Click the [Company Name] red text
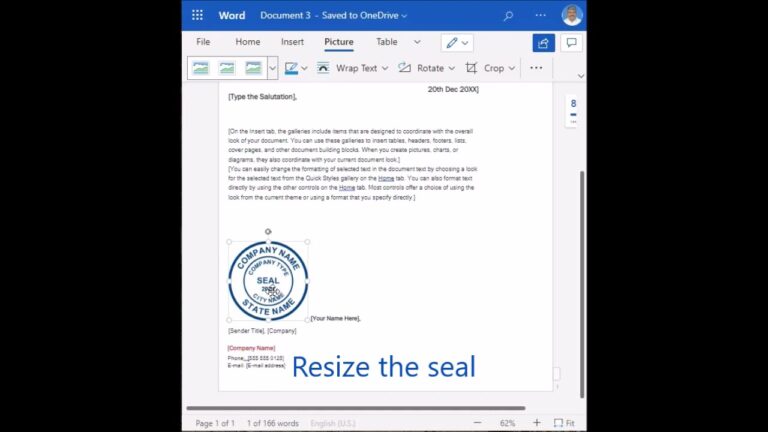 click(251, 348)
